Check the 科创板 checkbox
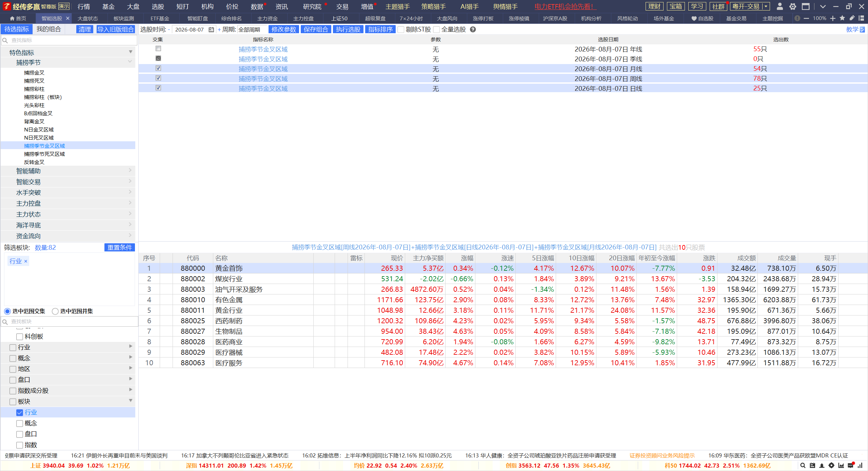The image size is (868, 471). click(20, 337)
